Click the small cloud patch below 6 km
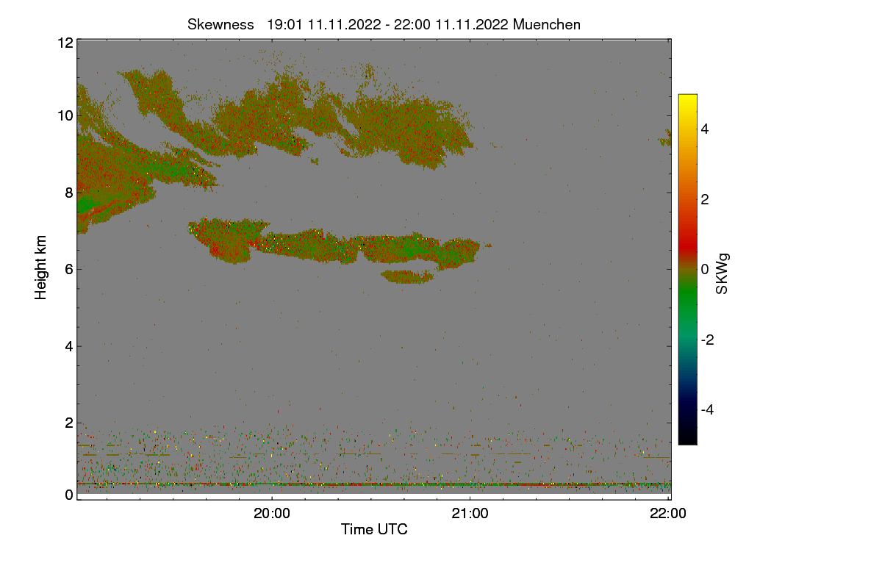 click(407, 276)
